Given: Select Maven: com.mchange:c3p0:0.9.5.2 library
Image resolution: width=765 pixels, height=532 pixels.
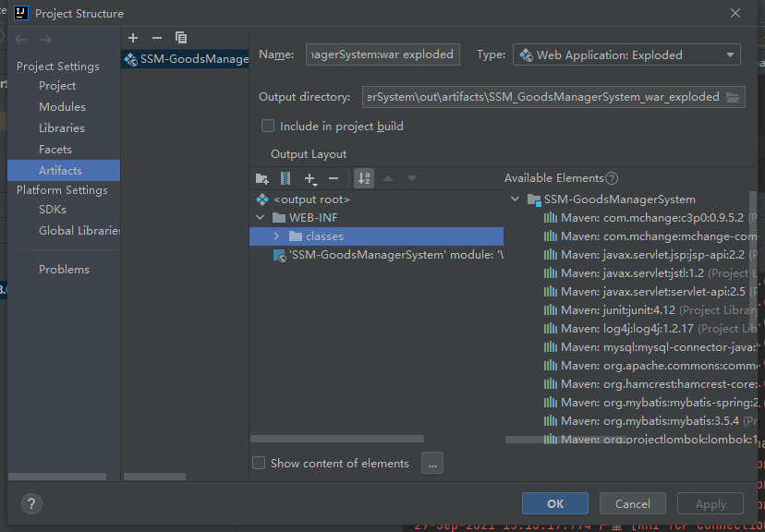Looking at the screenshot, I should 650,217.
